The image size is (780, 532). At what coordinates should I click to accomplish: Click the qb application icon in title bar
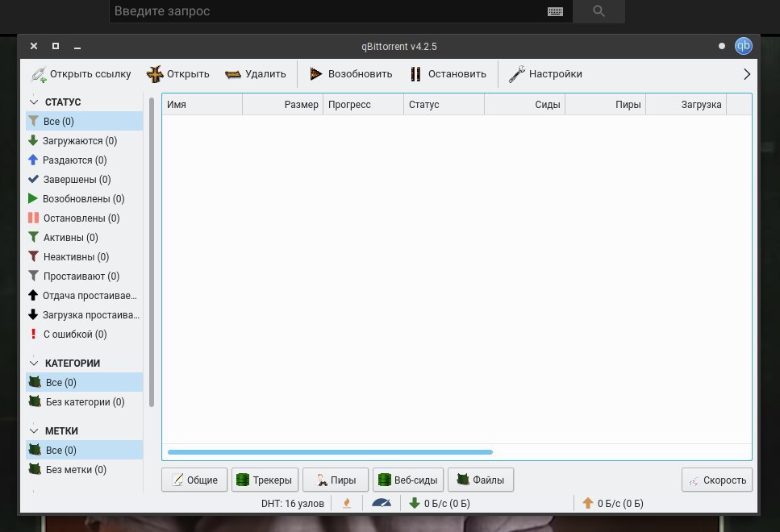tap(743, 46)
